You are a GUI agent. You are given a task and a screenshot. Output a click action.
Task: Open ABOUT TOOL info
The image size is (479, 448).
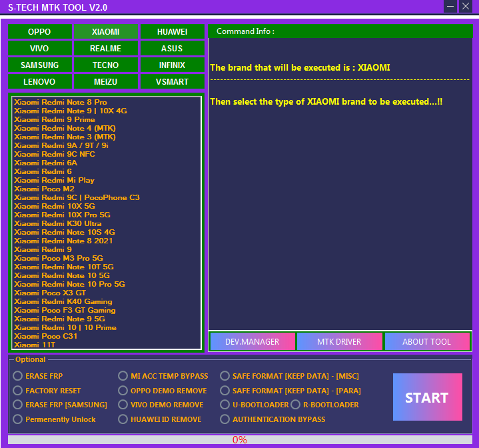427,341
